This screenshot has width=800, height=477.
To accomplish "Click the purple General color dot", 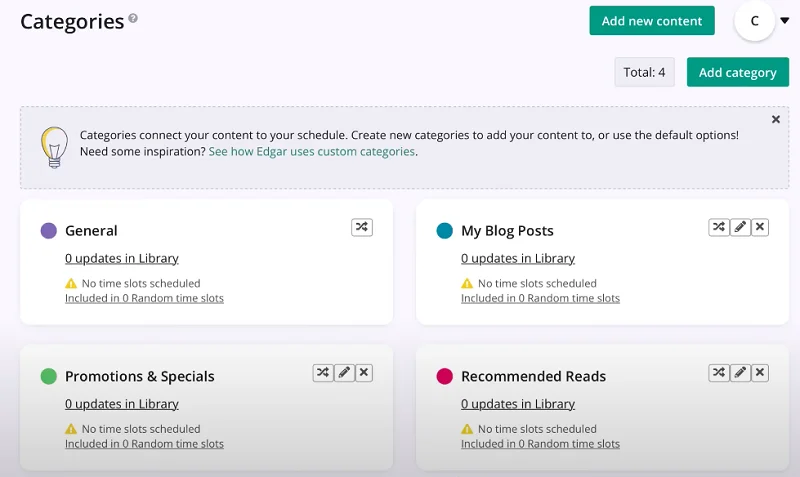I will pyautogui.click(x=48, y=231).
